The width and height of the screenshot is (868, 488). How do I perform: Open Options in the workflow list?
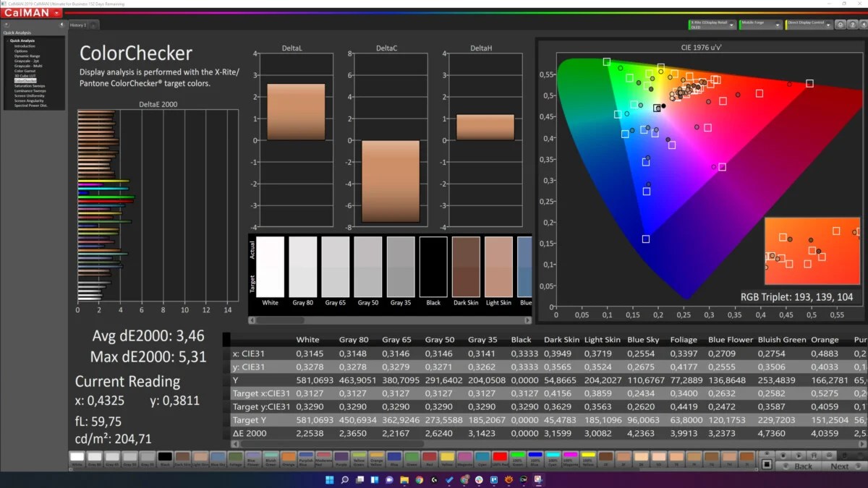click(21, 51)
